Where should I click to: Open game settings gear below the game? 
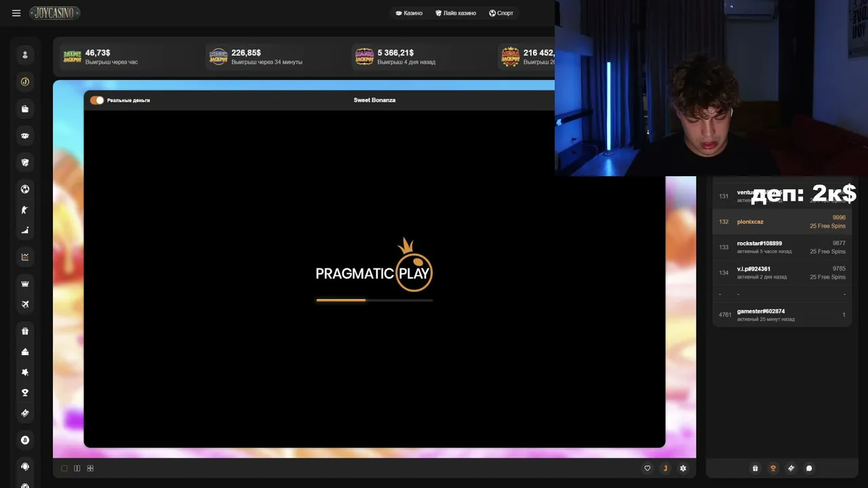pos(683,468)
